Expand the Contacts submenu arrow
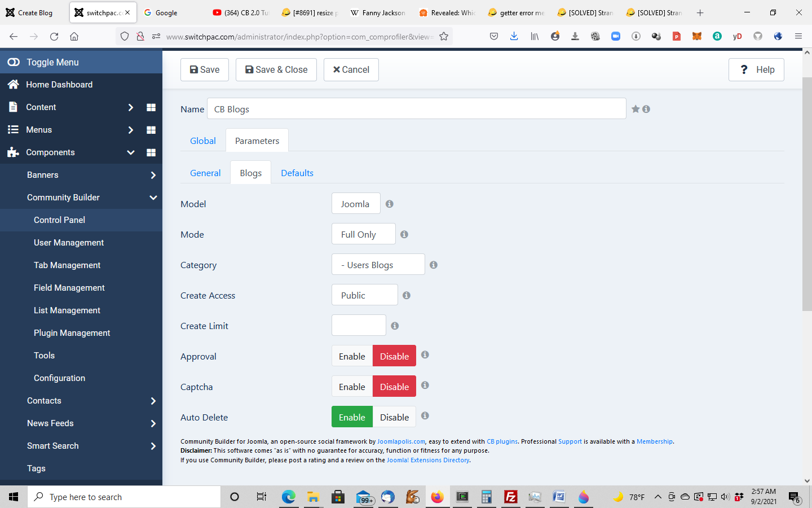812x508 pixels. click(x=153, y=401)
